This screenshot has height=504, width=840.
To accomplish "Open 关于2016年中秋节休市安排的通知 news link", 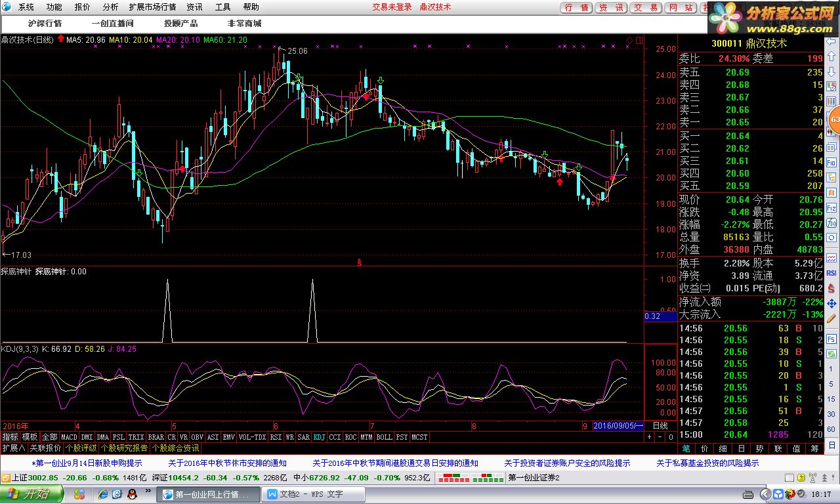I will pos(227,463).
